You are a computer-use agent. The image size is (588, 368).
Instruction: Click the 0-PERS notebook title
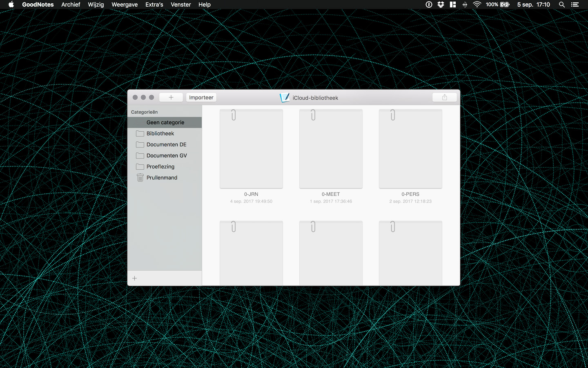coord(410,194)
